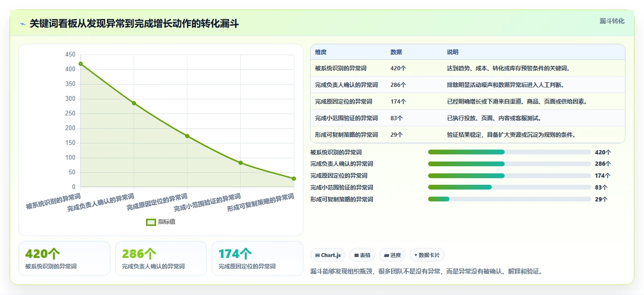Screen dimensions: 644x295
Task: Click table cell 完成负责人确认的异常词
Action: click(346, 85)
